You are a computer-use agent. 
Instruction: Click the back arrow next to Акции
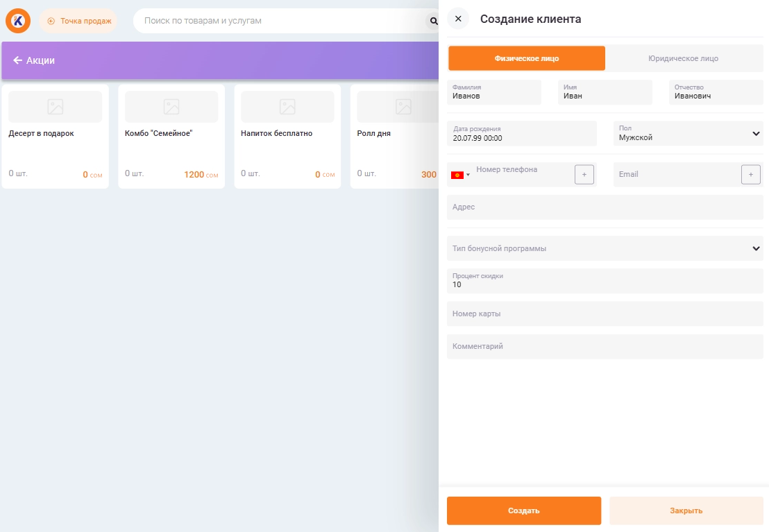tap(18, 60)
